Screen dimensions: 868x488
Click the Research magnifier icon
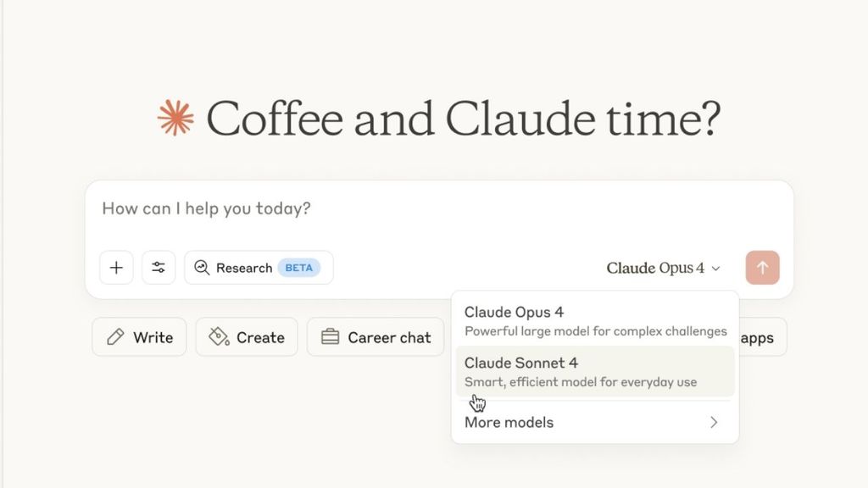pos(202,268)
